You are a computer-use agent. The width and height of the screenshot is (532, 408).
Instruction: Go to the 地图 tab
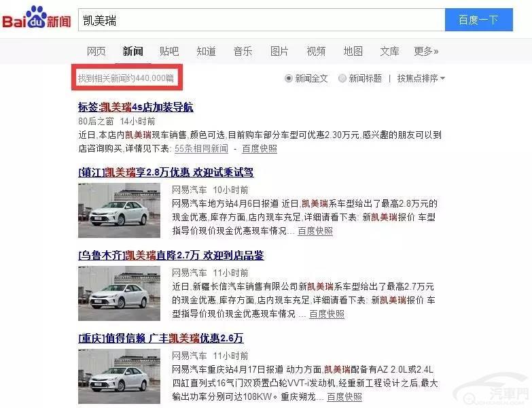(353, 51)
